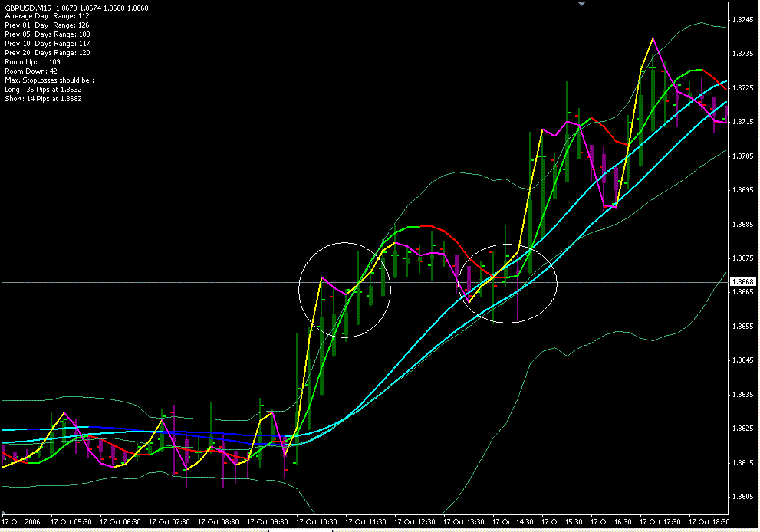The image size is (760, 532).
Task: Select the '17 Oct 13:30' time label
Action: click(x=464, y=522)
